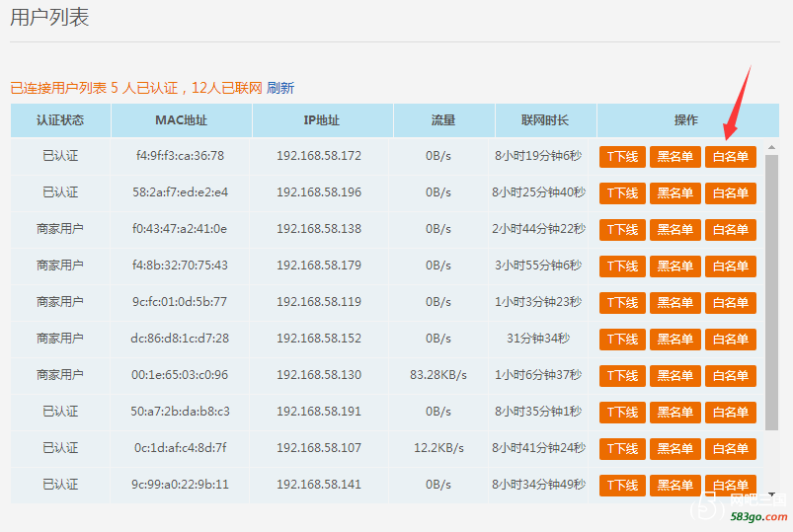
Task: Click the scrollbar up arrow
Action: (x=771, y=147)
